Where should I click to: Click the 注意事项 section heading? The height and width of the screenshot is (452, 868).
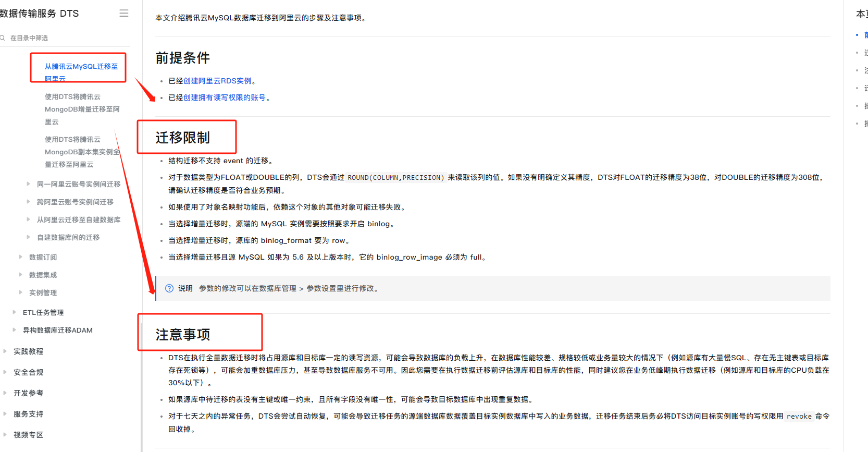click(183, 335)
